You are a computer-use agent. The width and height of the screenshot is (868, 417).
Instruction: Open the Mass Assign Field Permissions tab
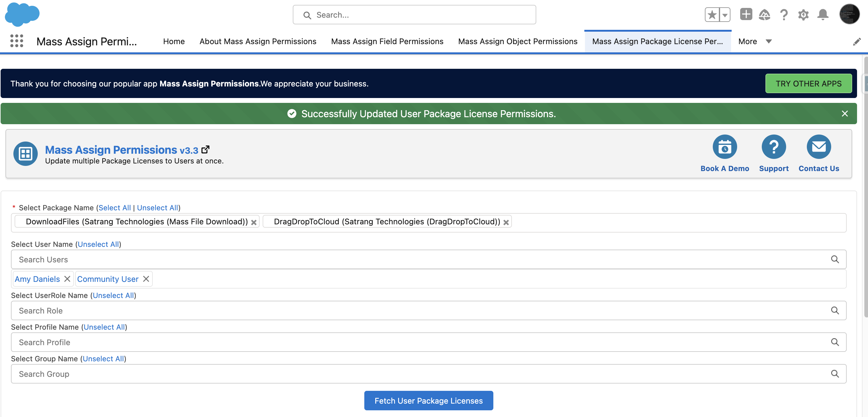[x=387, y=41]
